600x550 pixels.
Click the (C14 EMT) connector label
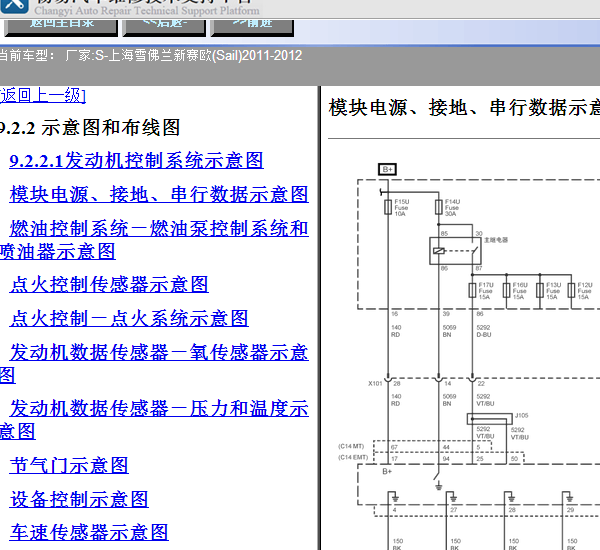click(x=353, y=457)
